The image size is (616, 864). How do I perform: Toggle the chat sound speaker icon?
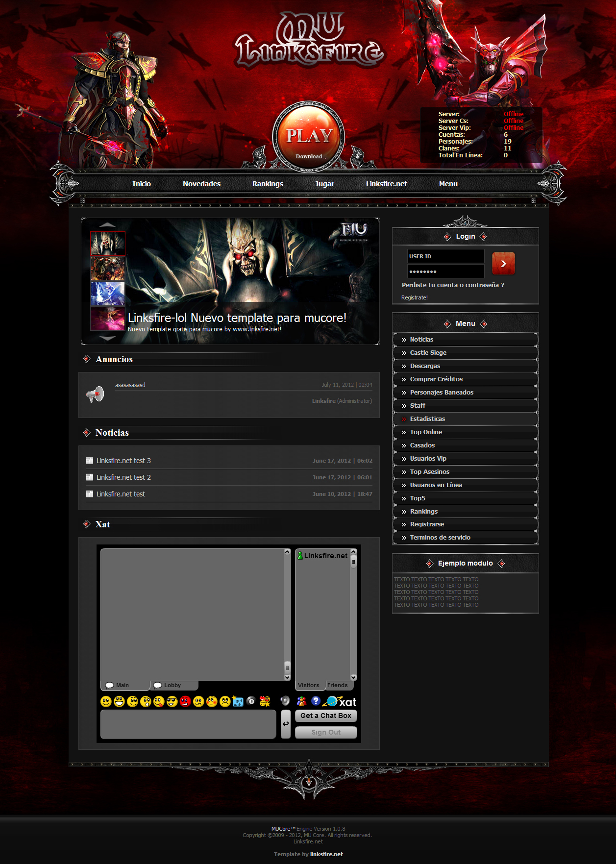285,701
